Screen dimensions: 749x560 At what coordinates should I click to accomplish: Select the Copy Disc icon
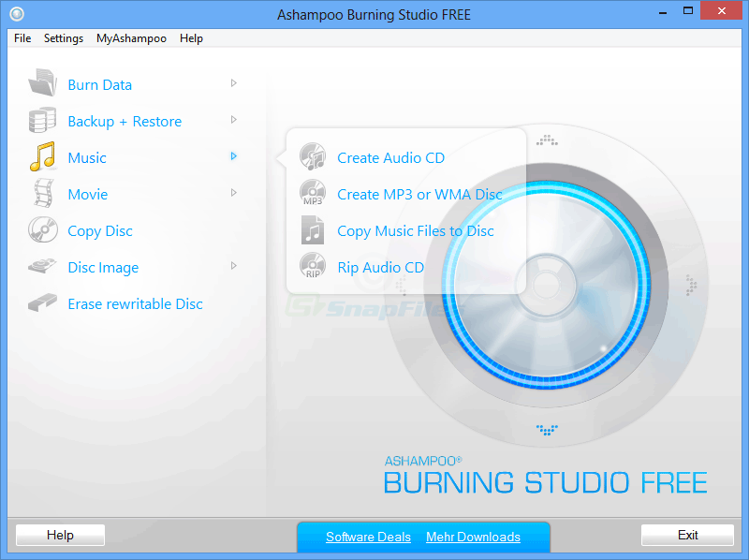coord(42,230)
